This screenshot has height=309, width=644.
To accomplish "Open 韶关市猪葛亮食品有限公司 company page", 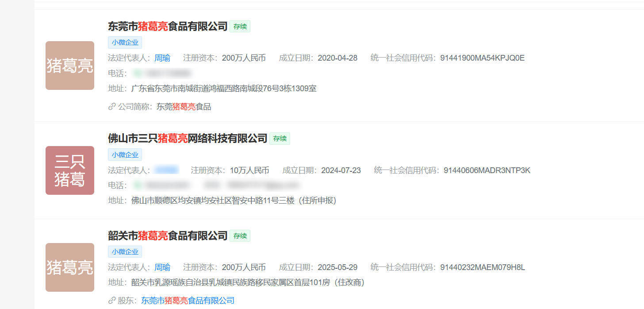I will point(168,236).
